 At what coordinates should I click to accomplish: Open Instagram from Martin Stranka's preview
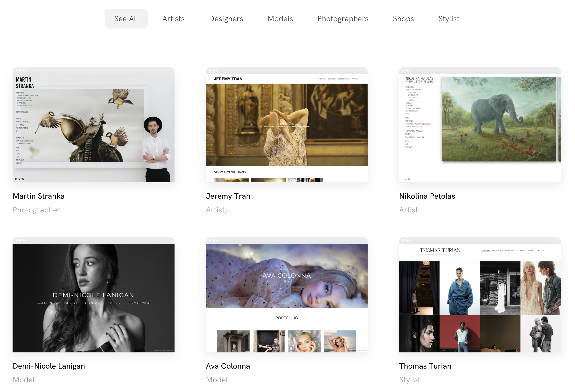(x=23, y=179)
